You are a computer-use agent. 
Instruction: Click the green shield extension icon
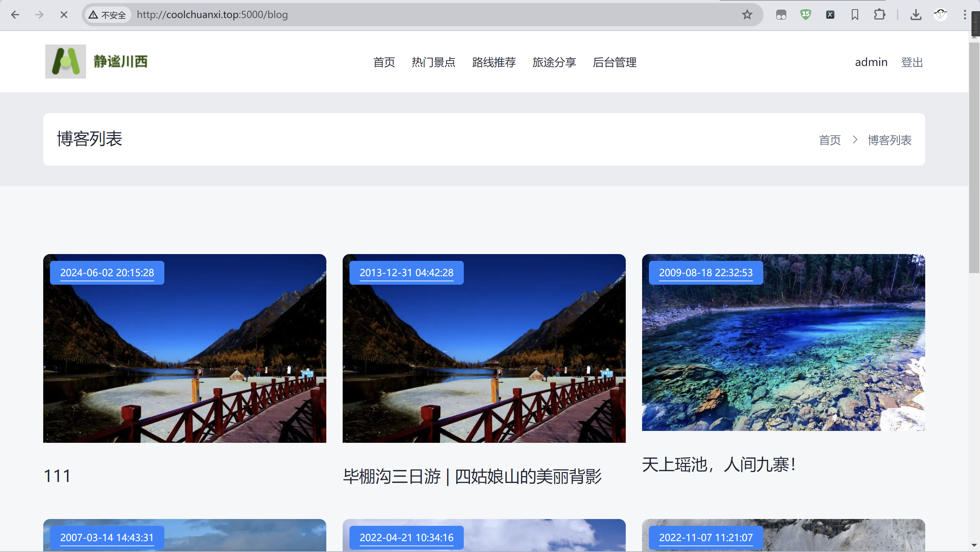click(x=805, y=15)
